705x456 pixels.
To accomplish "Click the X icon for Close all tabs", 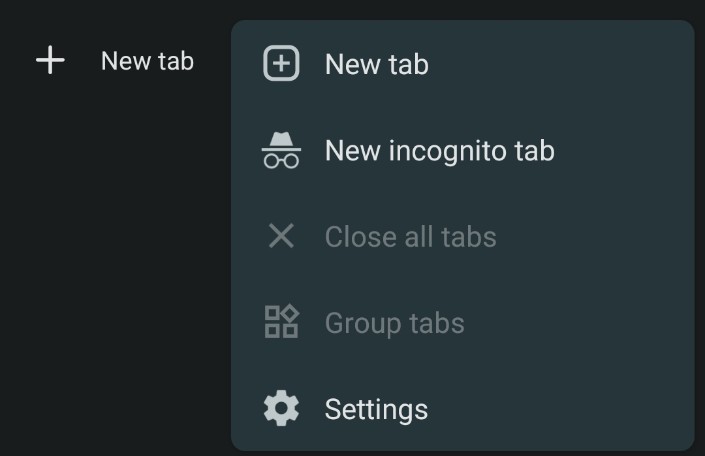I will click(281, 237).
